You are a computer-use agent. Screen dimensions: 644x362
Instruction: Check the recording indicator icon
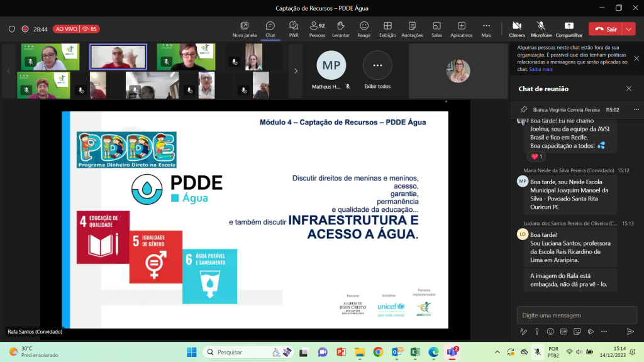pos(25,29)
